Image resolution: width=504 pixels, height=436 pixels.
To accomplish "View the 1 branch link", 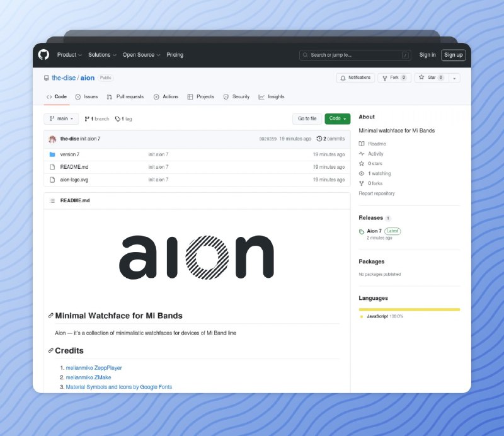I will tap(97, 118).
